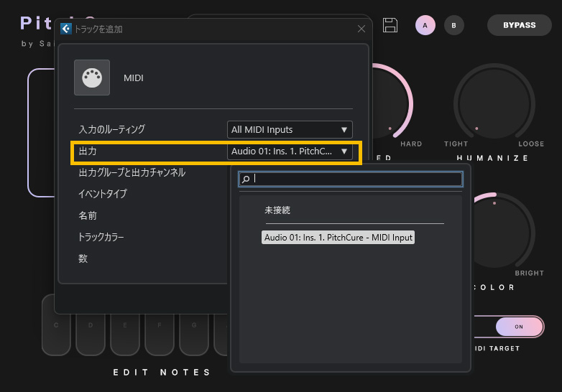Close the トラックを追加 dialog
This screenshot has height=392, width=562.
pyautogui.click(x=361, y=29)
